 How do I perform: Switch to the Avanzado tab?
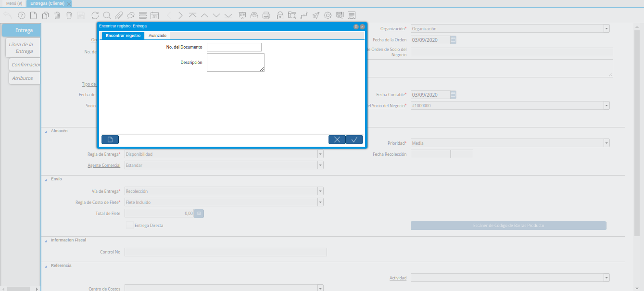[157, 36]
